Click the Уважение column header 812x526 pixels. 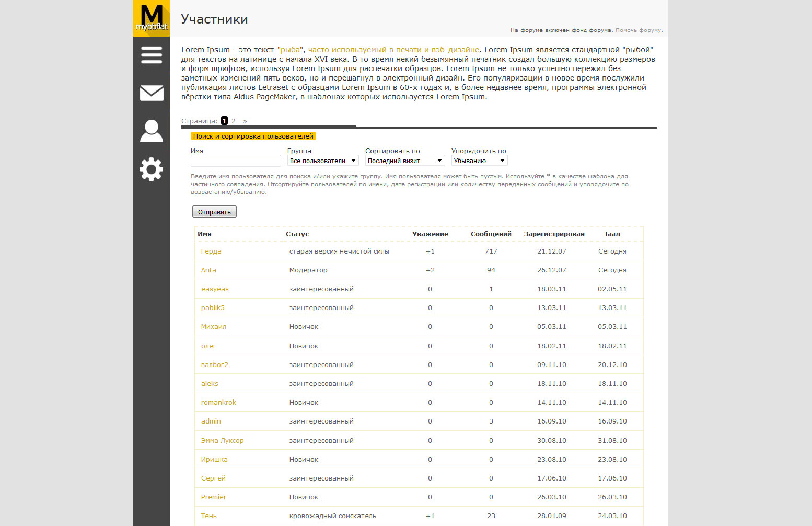tap(430, 234)
